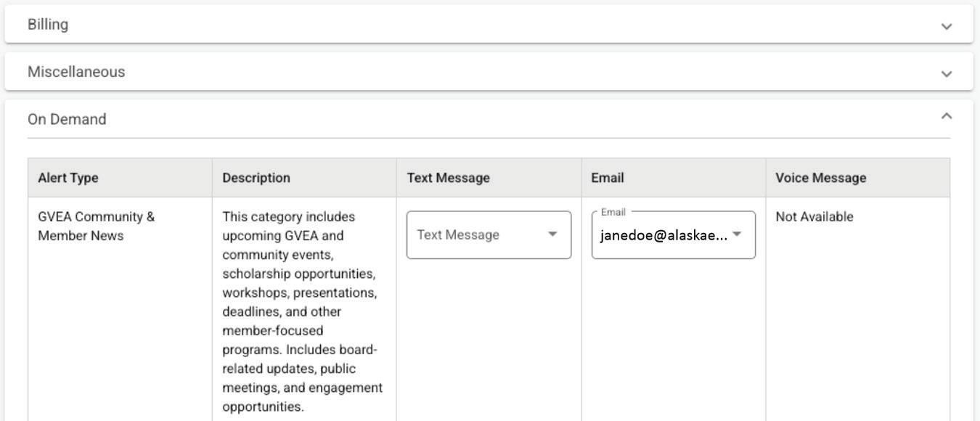
Task: Open the Miscellaneous panel by its title
Action: [x=76, y=72]
